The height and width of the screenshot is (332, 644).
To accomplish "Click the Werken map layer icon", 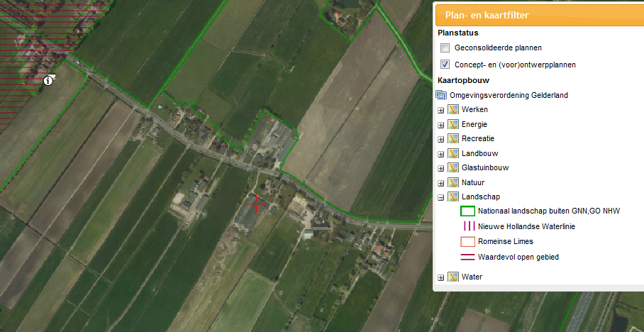I will (x=453, y=110).
